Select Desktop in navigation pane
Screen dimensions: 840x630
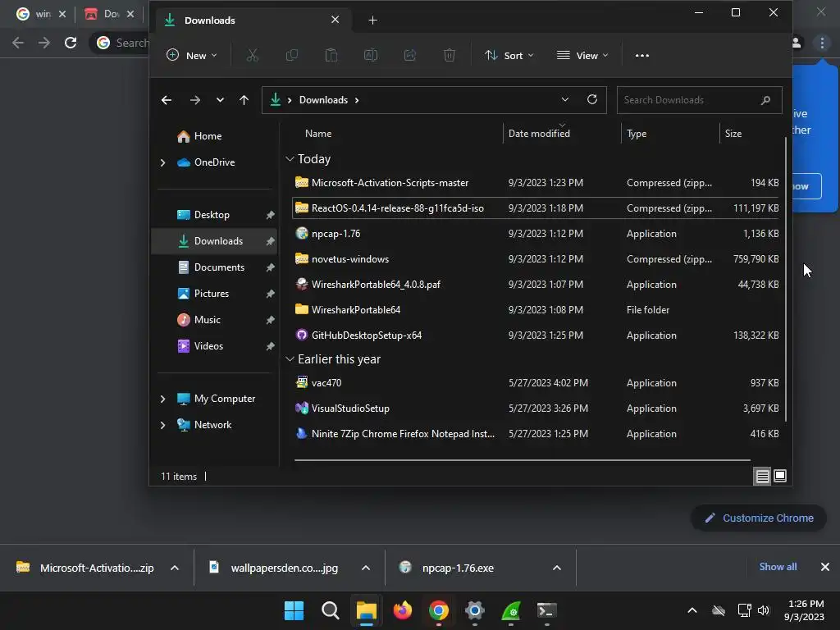[216, 215]
